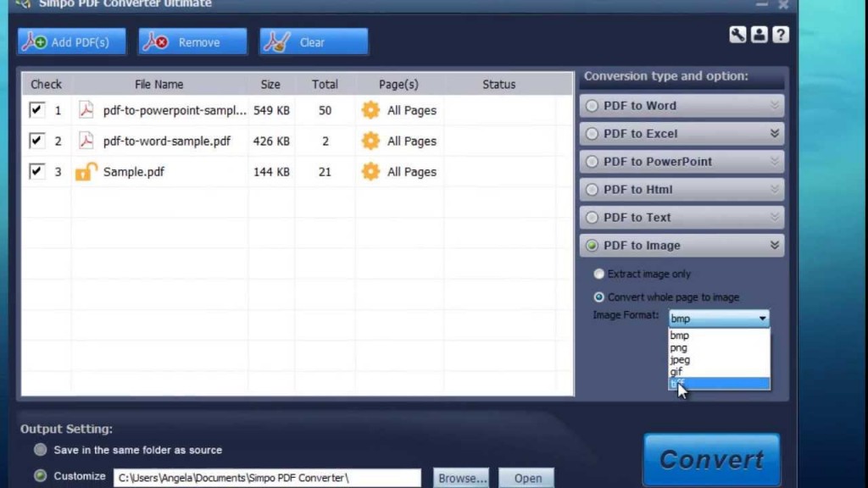Image resolution: width=868 pixels, height=488 pixels.
Task: Click the Clear list button
Action: tap(314, 42)
